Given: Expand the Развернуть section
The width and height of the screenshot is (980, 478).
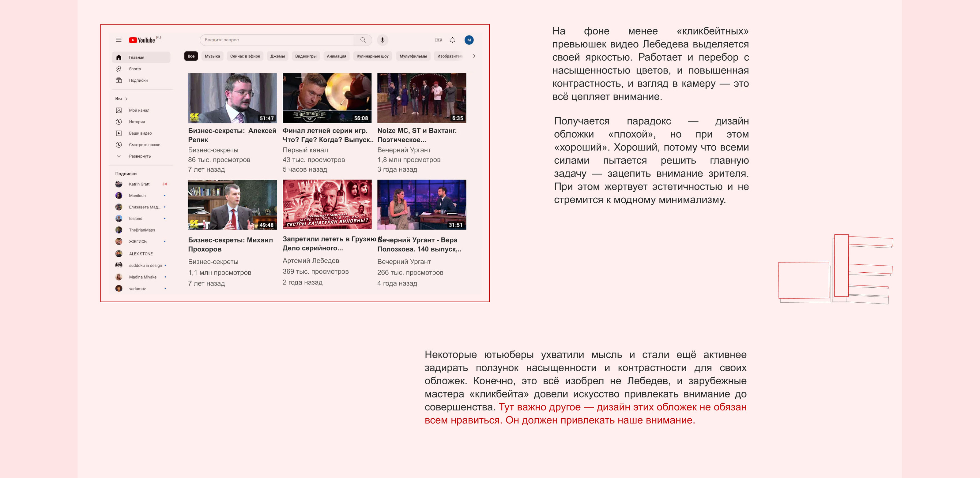Looking at the screenshot, I should [x=139, y=156].
